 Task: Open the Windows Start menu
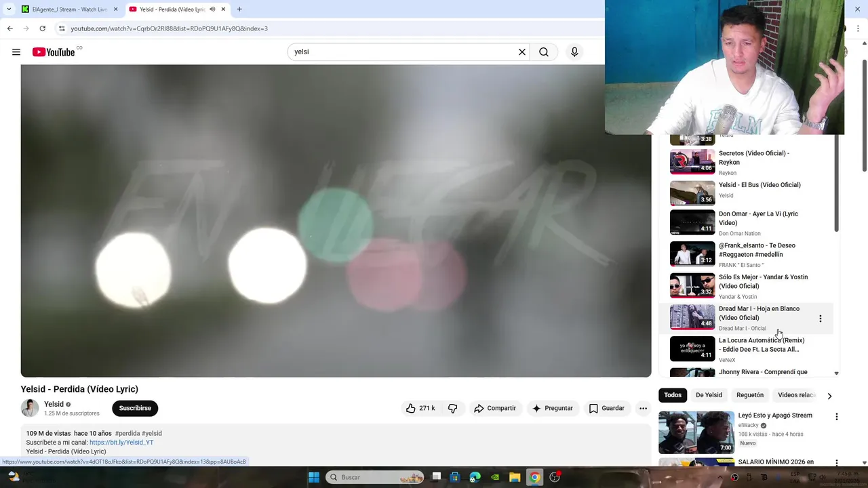point(314,477)
